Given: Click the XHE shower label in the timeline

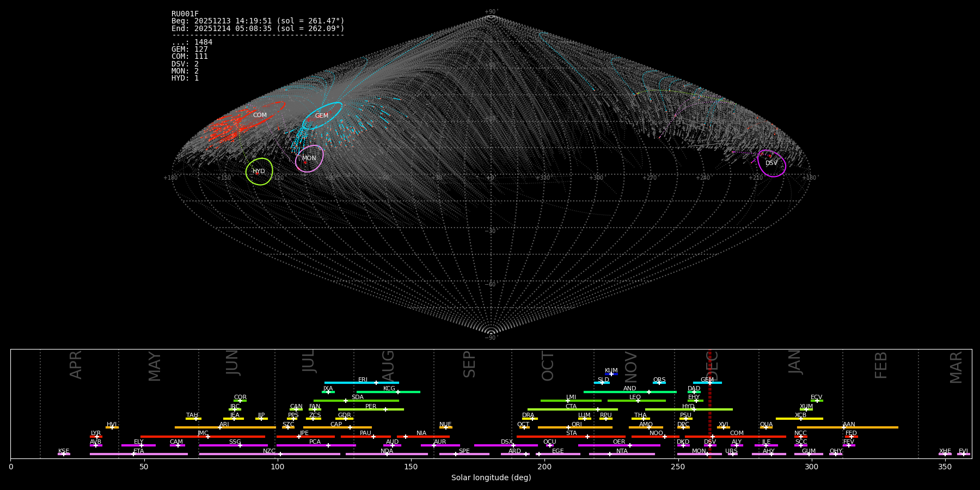Looking at the screenshot, I should [x=945, y=451].
